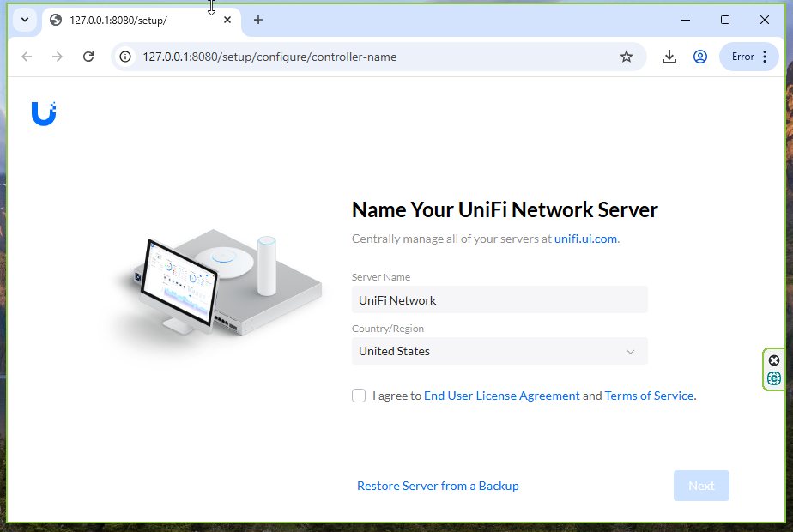Bookmark this page with star icon
793x532 pixels.
[x=627, y=57]
